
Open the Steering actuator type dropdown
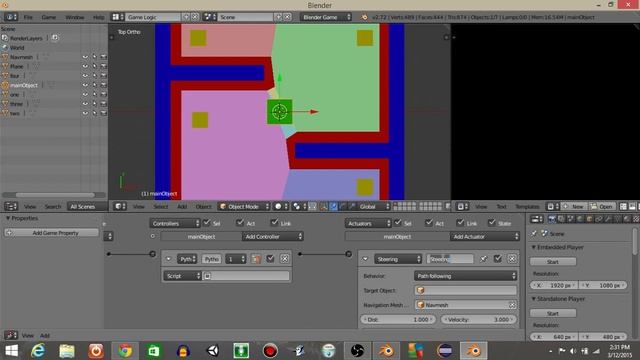[398, 259]
